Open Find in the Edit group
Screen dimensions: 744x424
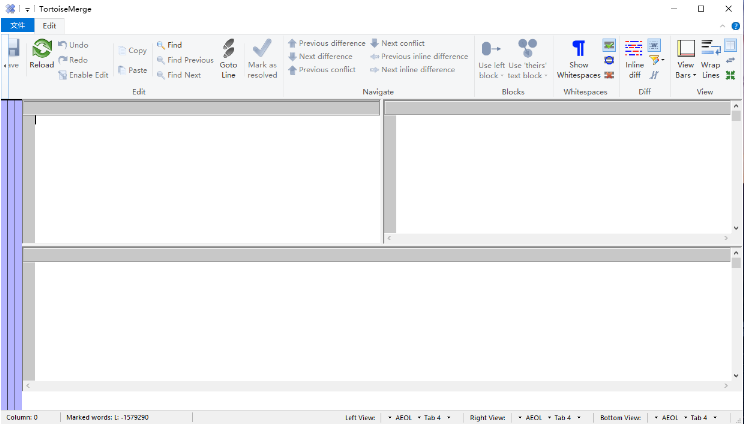click(169, 45)
